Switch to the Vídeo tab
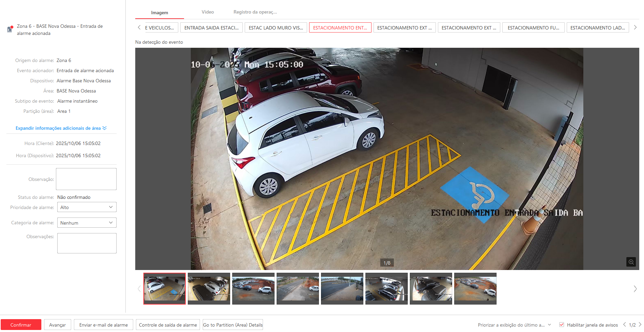The image size is (644, 332). click(x=207, y=12)
